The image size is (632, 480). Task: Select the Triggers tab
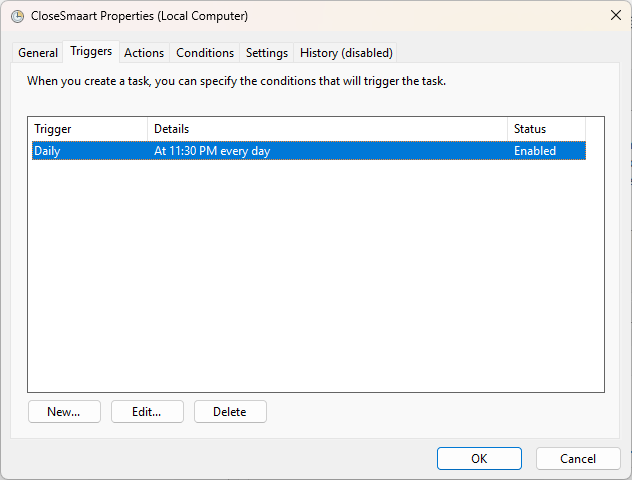pos(91,51)
